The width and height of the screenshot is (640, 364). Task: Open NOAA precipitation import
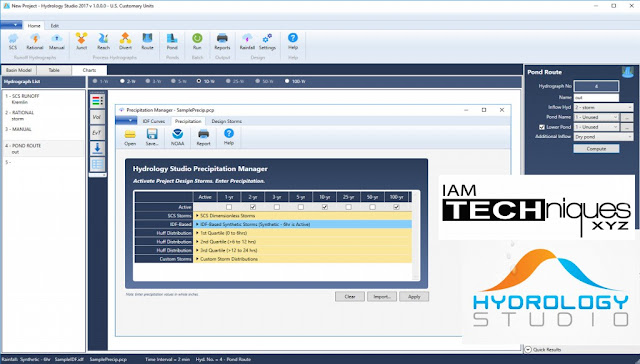[178, 137]
